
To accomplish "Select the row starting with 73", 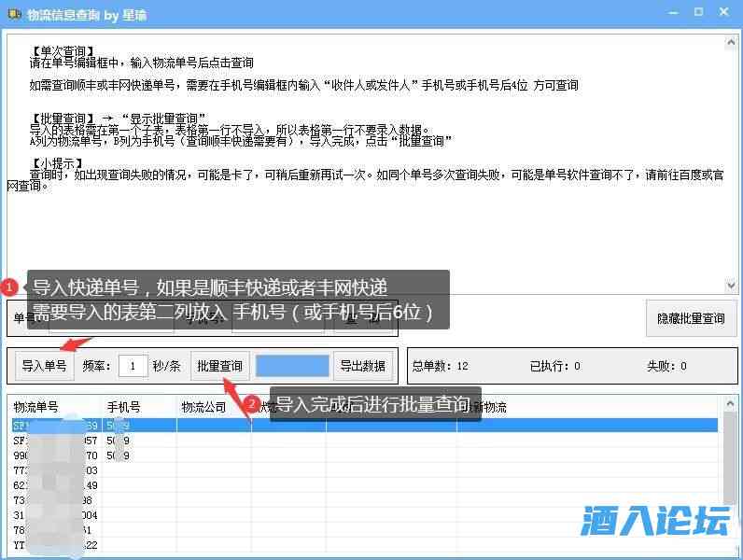I will tap(364, 500).
